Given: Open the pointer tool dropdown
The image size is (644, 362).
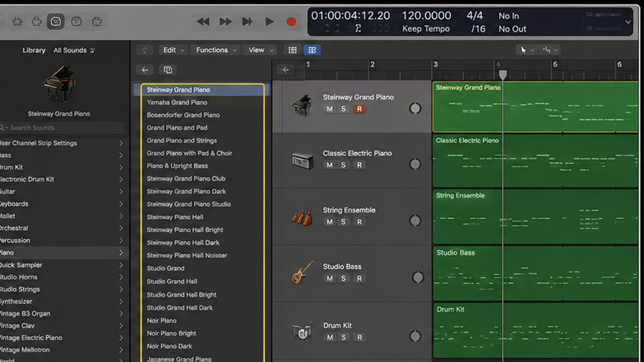Looking at the screenshot, I should (x=527, y=50).
